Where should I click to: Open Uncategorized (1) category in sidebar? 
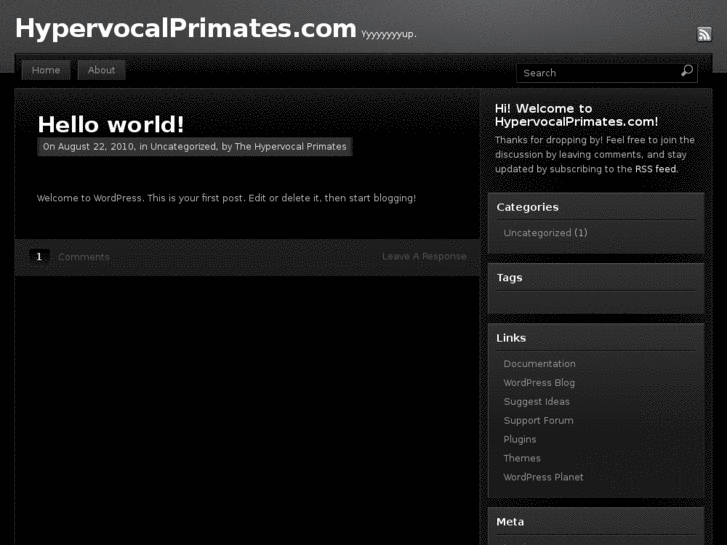tap(545, 233)
